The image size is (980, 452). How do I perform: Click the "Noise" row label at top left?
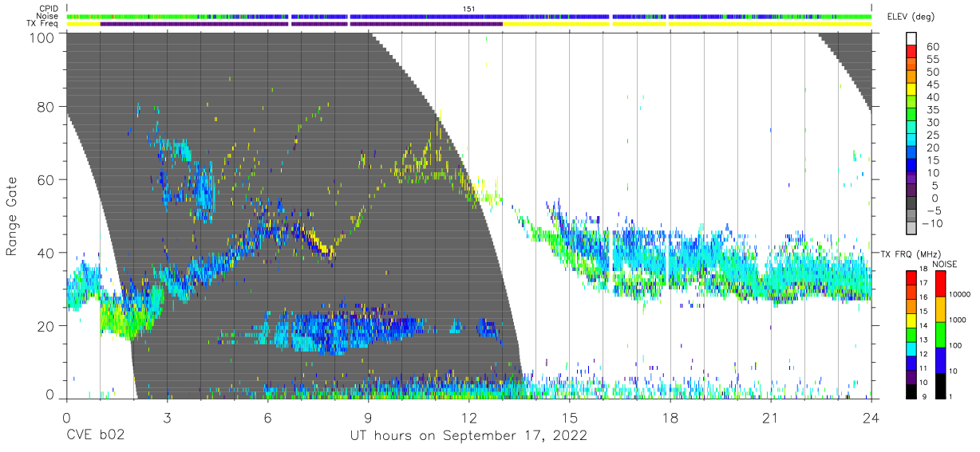tap(48, 16)
